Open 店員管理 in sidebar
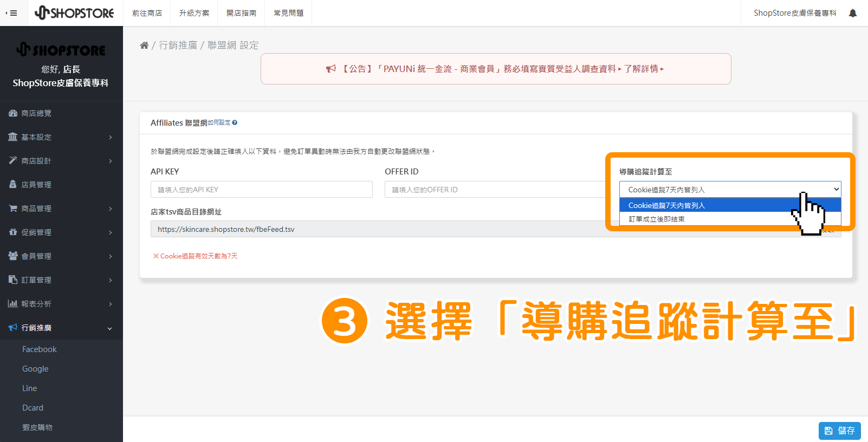Viewport: 868px width, 442px height. 36,185
